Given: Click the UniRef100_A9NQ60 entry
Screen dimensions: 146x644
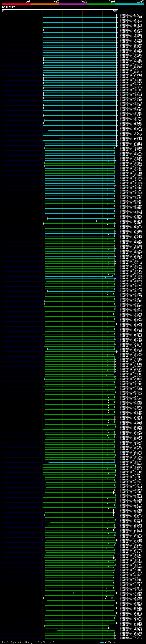Looking at the screenshot, I should [131, 48].
